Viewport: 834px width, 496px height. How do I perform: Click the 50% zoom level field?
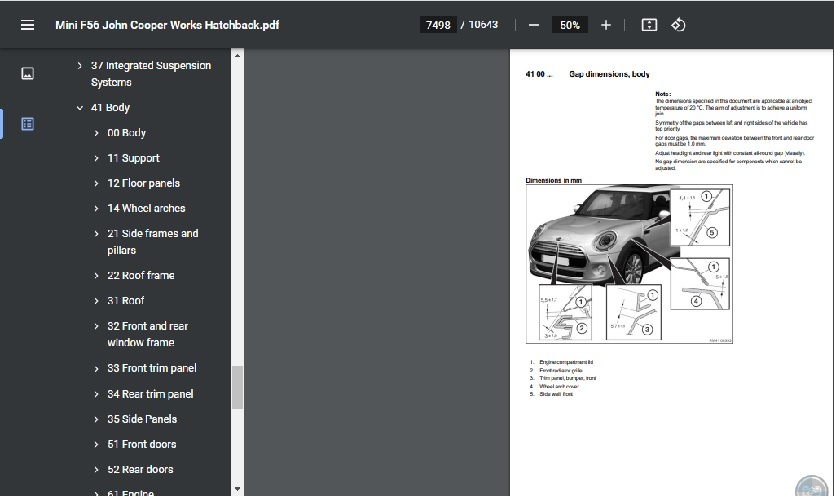point(570,25)
